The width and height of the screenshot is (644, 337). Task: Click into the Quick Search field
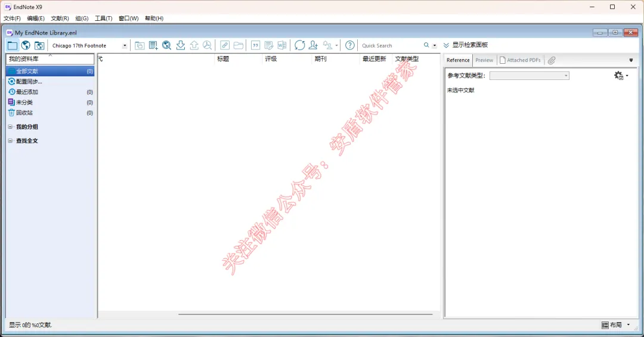[390, 45]
